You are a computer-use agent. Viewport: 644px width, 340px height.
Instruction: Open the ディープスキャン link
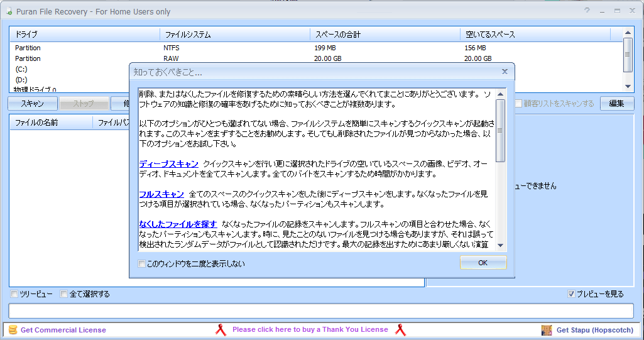coord(169,164)
